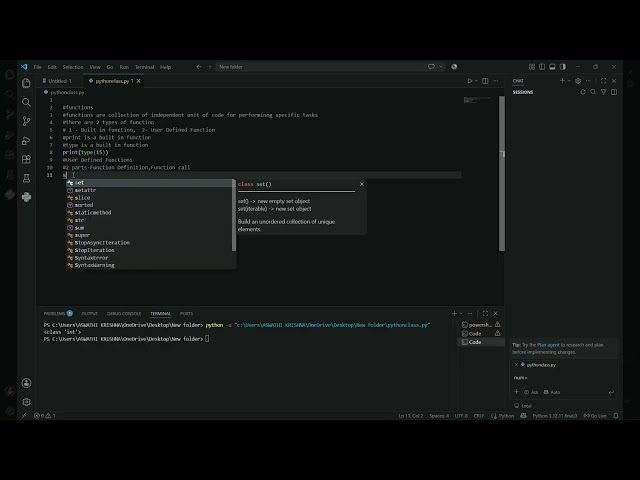Image resolution: width=640 pixels, height=480 pixels.
Task: Switch to the Debug Console tab
Action: pos(124,313)
